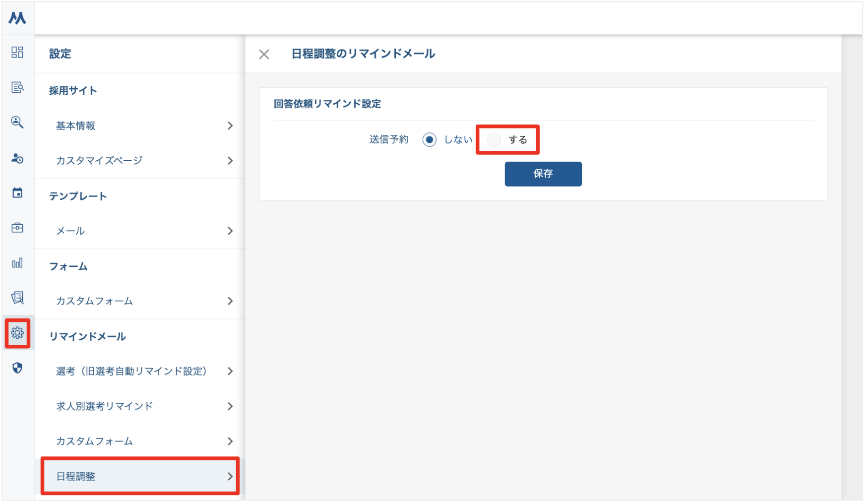Select the briefcase (jobs) icon
Viewport: 866px width, 504px height.
coord(17,228)
